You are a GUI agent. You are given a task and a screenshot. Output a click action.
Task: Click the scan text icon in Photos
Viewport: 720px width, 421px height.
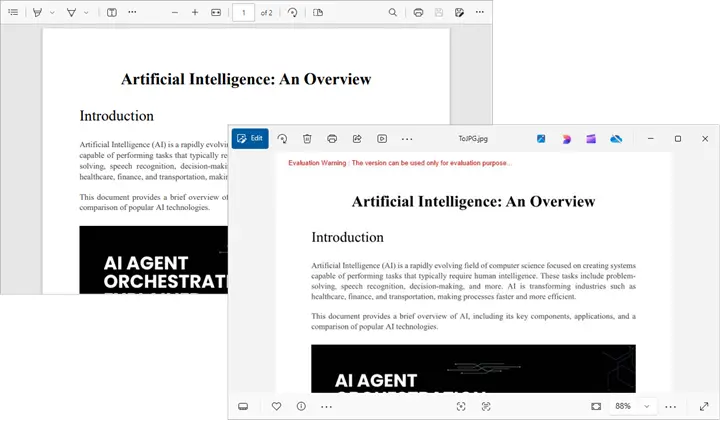tap(486, 406)
